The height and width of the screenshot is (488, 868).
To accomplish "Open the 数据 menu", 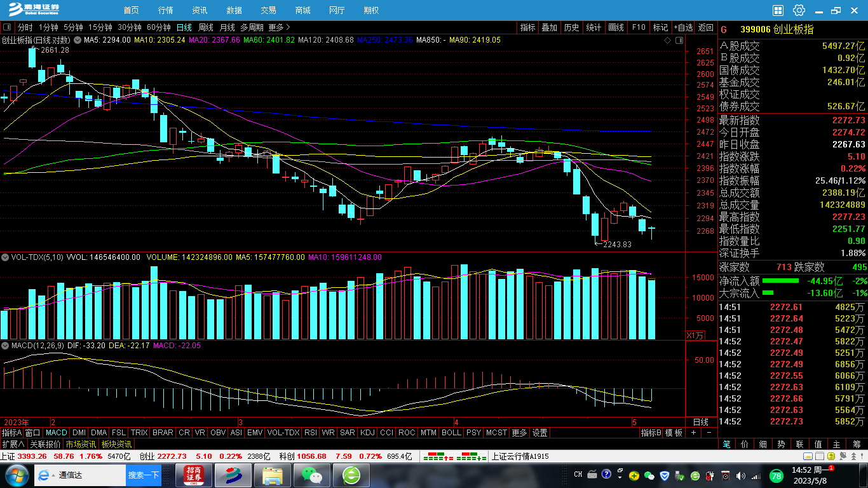I will click(234, 10).
